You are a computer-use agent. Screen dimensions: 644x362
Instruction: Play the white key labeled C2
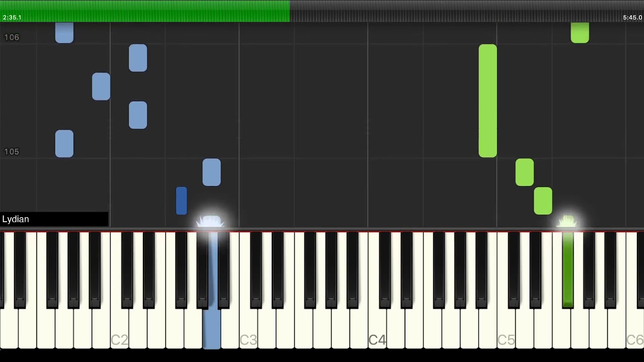click(x=119, y=327)
